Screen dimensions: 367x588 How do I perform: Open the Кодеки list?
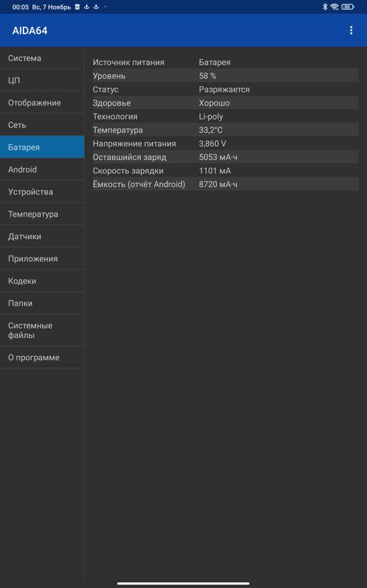(x=42, y=281)
